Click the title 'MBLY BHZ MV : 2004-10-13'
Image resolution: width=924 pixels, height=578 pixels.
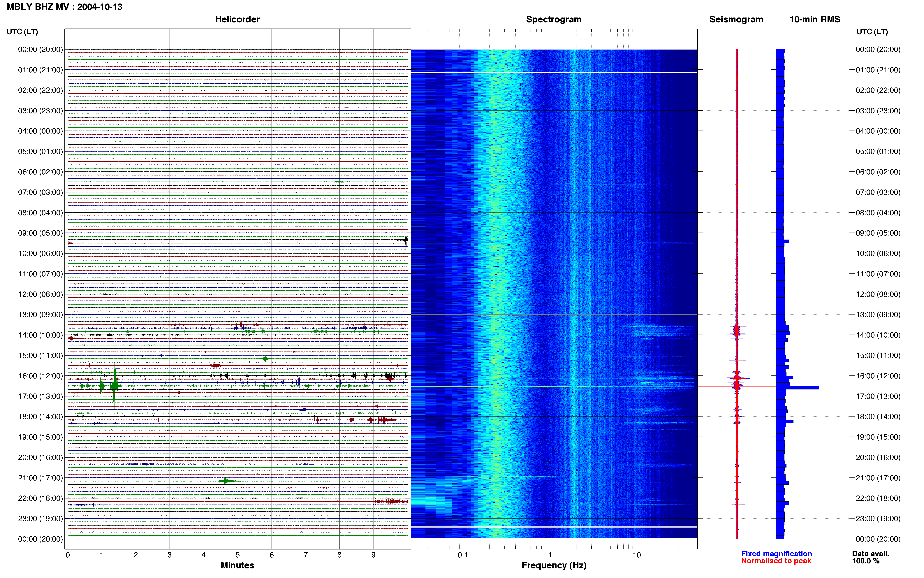[65, 7]
